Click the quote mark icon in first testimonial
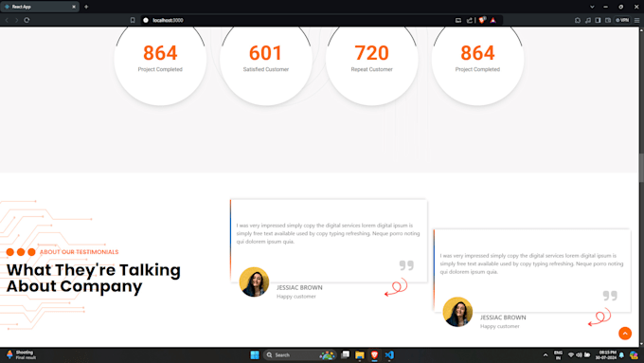Image resolution: width=644 pixels, height=363 pixels. click(x=406, y=265)
